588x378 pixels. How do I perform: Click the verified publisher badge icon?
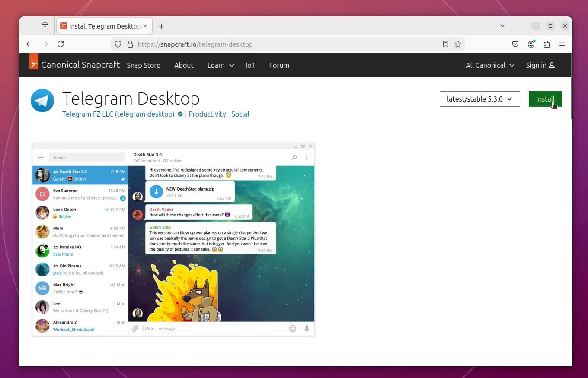pyautogui.click(x=180, y=114)
